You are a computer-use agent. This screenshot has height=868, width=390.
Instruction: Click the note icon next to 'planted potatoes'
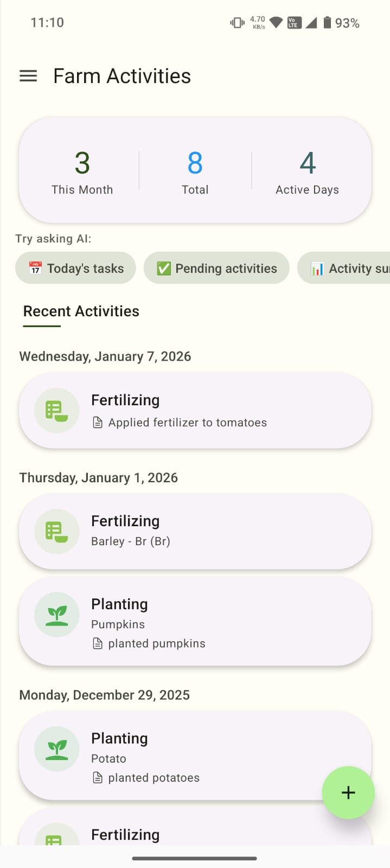pyautogui.click(x=98, y=777)
